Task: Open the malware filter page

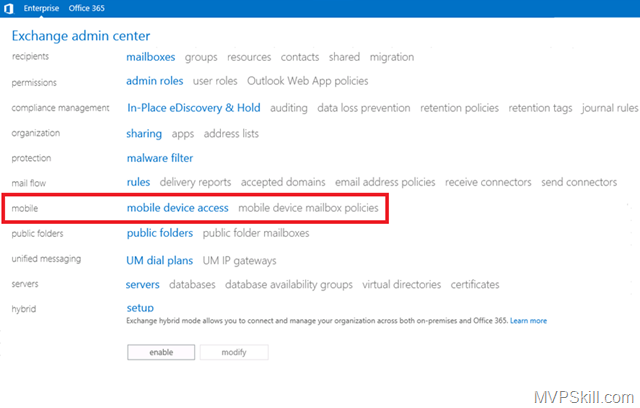Action: pyautogui.click(x=160, y=157)
